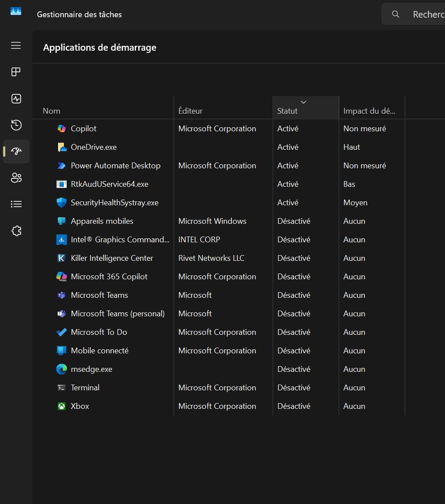The width and height of the screenshot is (445, 504).
Task: Select SecurityHealthSystray.exe name
Action: [x=114, y=203]
